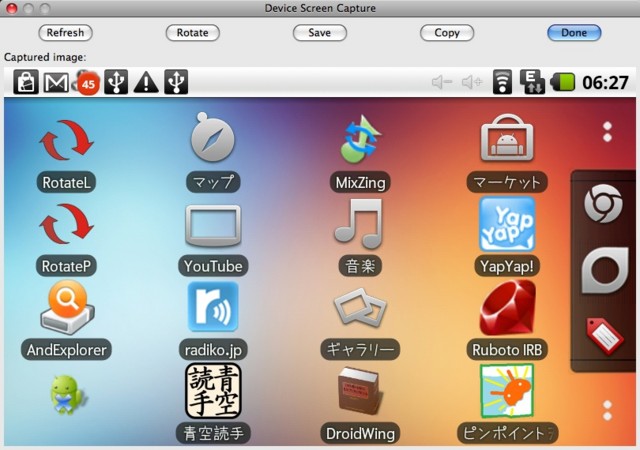Click the DroidWing label text
The height and width of the screenshot is (450, 640).
[360, 434]
